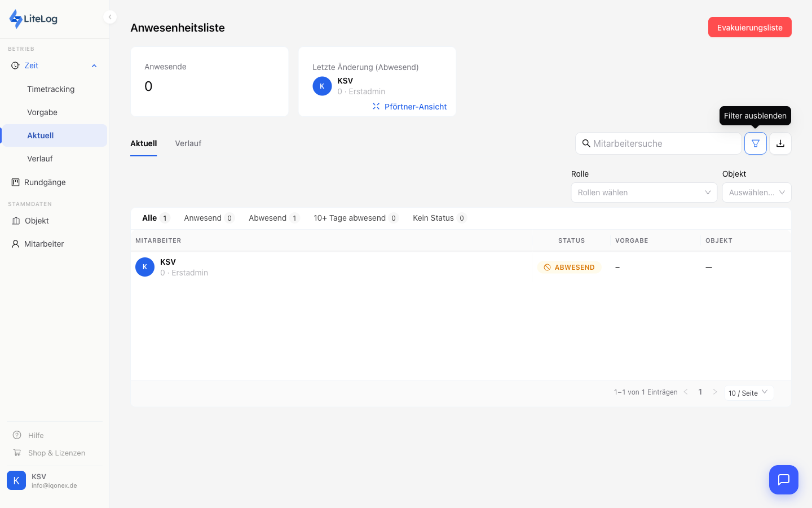The height and width of the screenshot is (508, 812).
Task: Open the Mitarbeiter page in the sidebar
Action: pyautogui.click(x=44, y=244)
